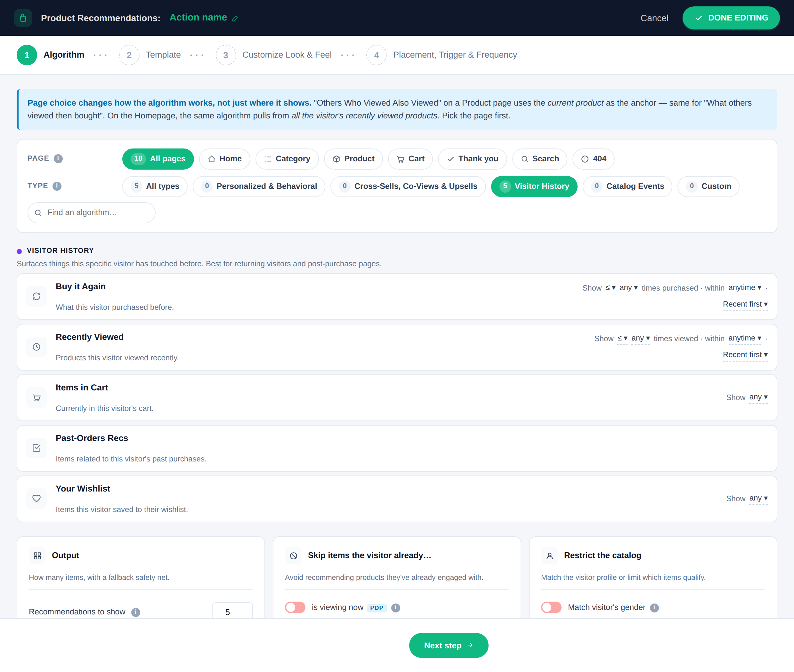Image resolution: width=794 pixels, height=672 pixels.
Task: Enable Match visitor's gender toggle
Action: 552,607
